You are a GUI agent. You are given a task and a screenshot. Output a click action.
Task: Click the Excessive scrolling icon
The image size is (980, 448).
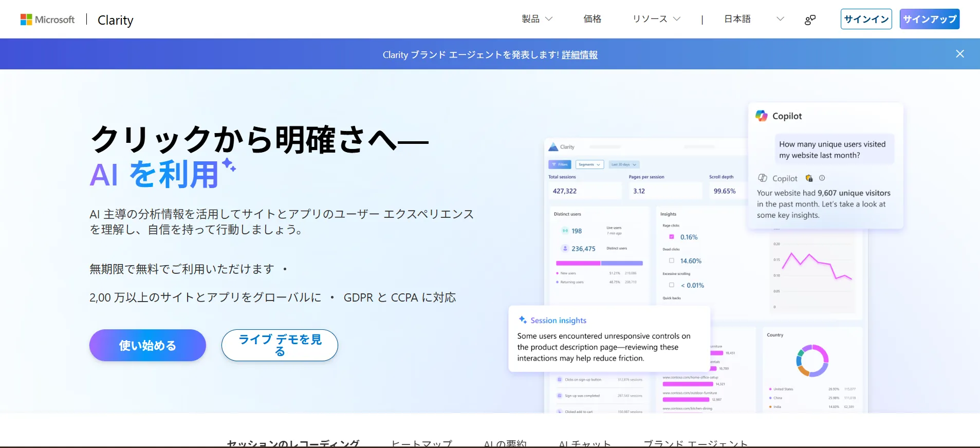click(x=672, y=285)
